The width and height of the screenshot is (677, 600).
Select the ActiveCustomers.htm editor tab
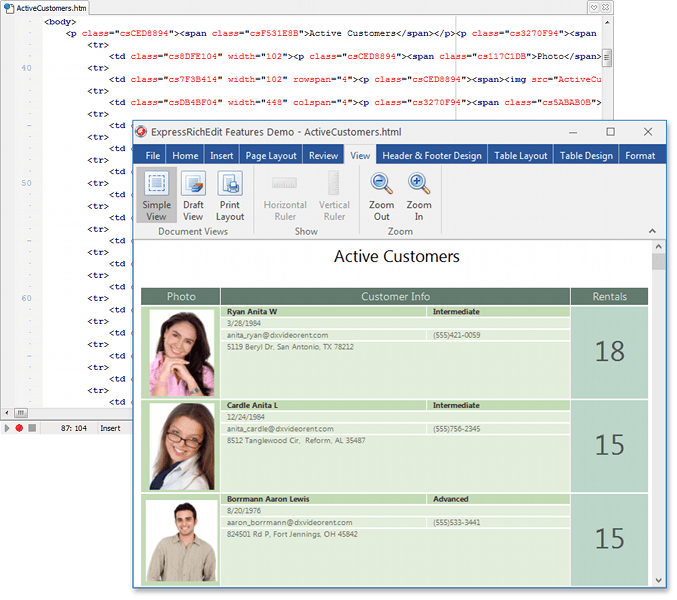51,7
